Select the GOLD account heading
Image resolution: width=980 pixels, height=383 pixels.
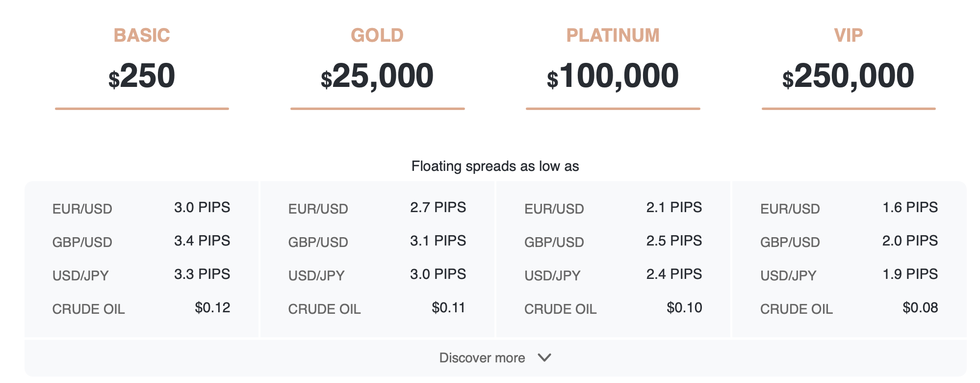[377, 35]
